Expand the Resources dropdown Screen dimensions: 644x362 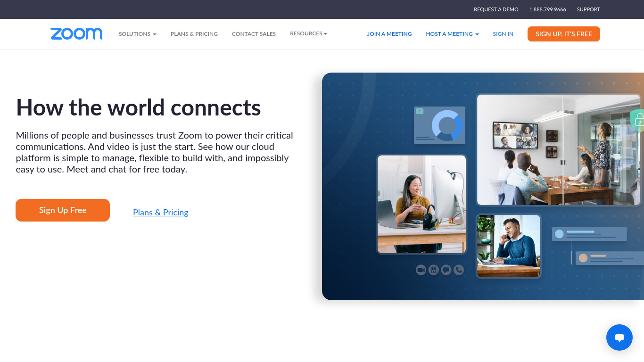point(308,33)
